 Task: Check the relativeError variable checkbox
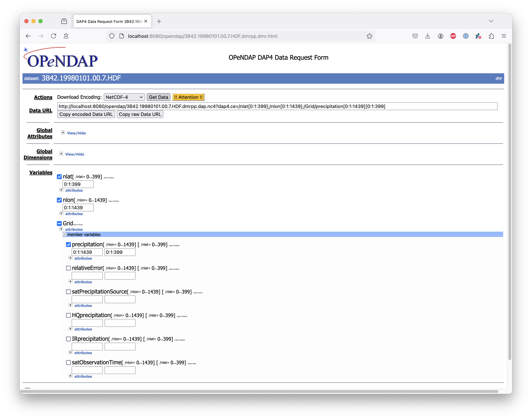click(68, 268)
